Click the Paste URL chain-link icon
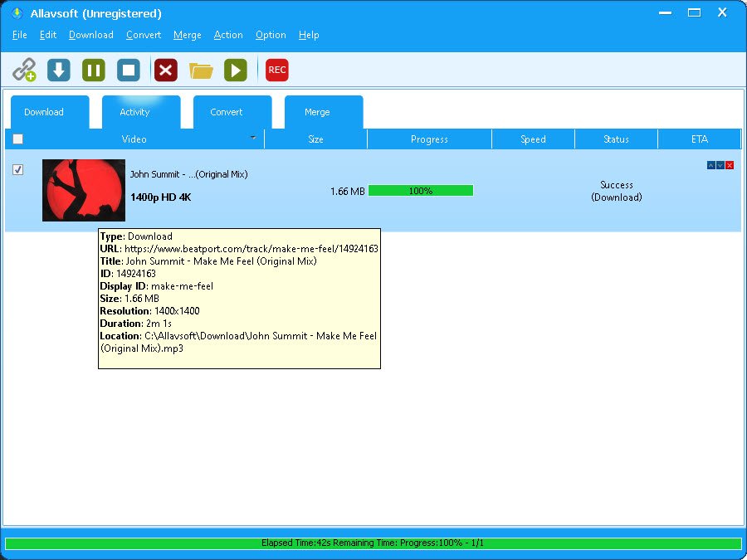 point(24,70)
